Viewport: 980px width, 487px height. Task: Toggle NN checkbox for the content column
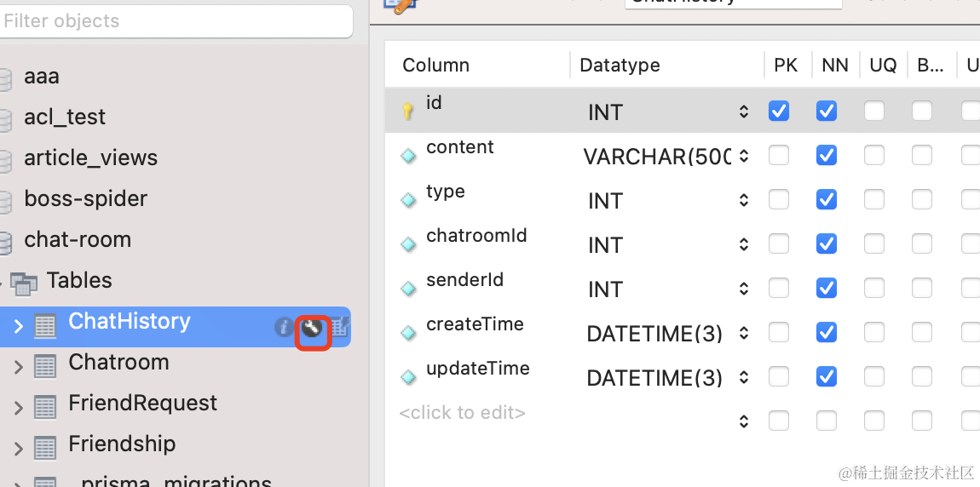[x=826, y=156]
